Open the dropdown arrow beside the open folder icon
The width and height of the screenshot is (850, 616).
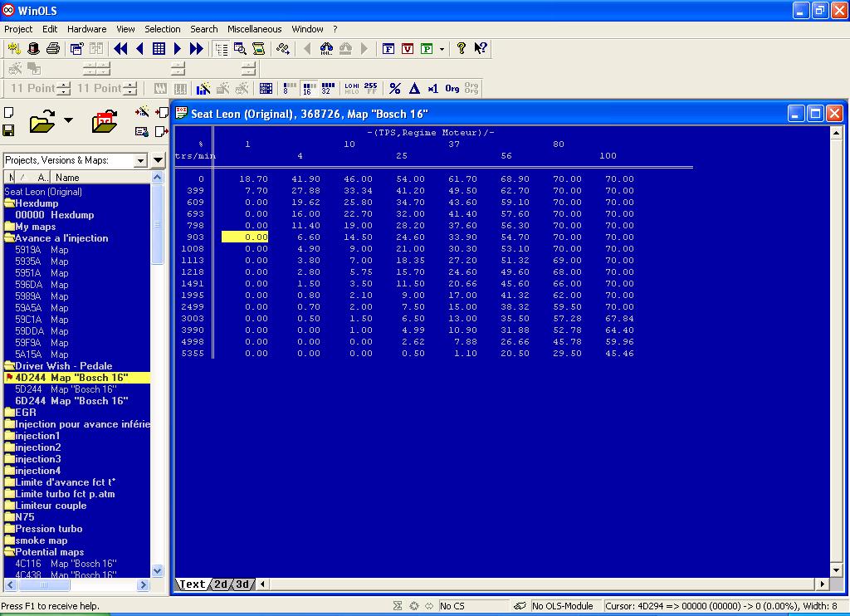click(x=68, y=120)
